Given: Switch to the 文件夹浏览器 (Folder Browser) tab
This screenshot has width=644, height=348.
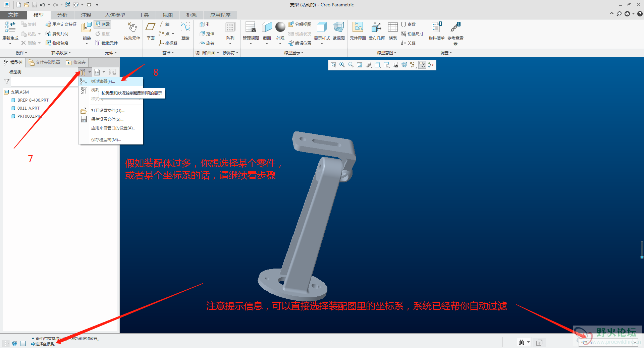Looking at the screenshot, I should point(44,62).
